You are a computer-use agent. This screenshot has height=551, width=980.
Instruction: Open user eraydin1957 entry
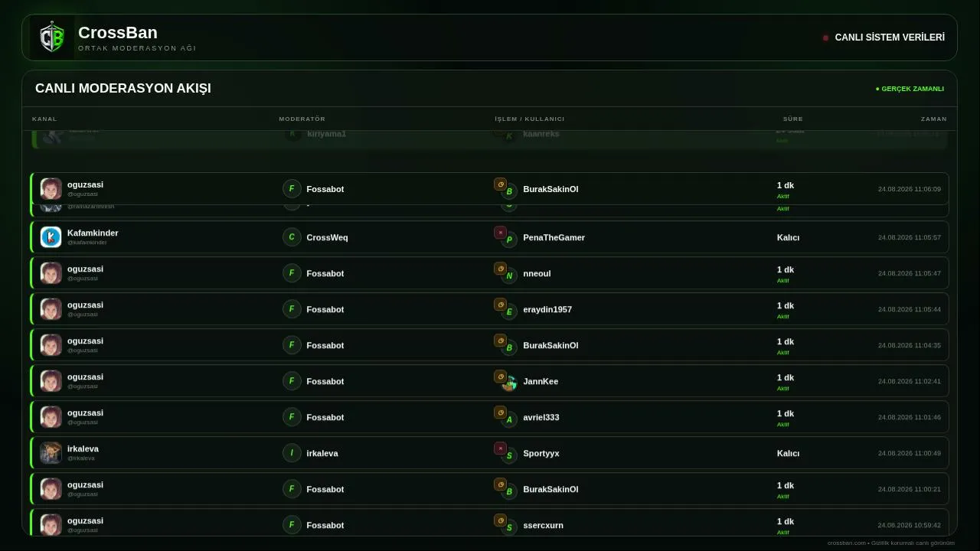click(x=547, y=310)
